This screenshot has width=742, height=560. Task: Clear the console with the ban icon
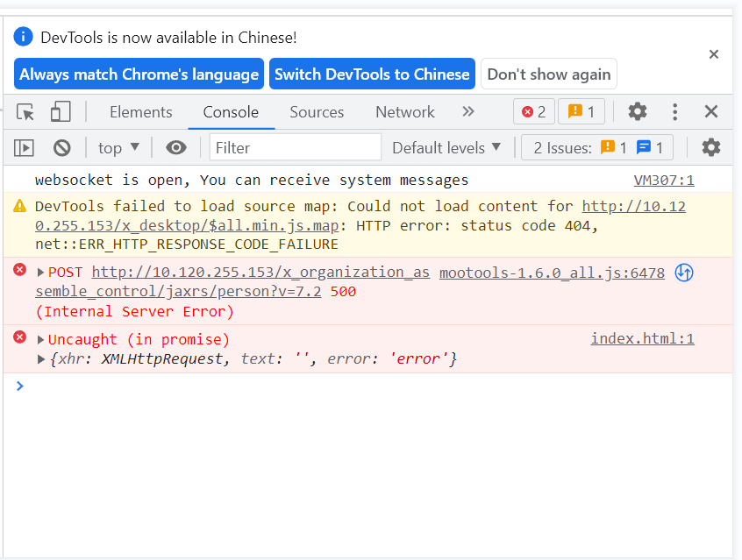[61, 148]
